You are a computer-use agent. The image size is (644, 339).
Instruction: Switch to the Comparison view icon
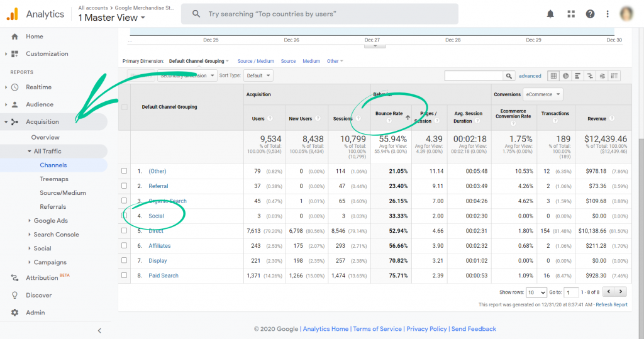(590, 76)
